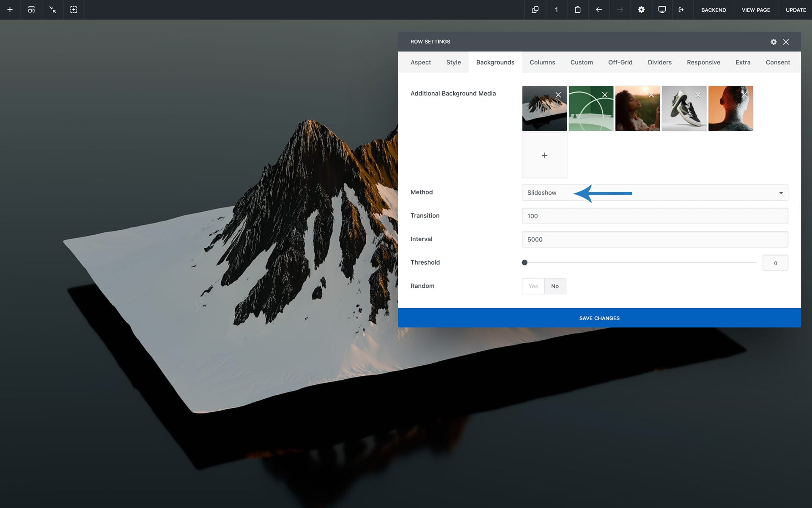Click the exit editor icon in toolbar
The width and height of the screenshot is (812, 508).
(681, 10)
